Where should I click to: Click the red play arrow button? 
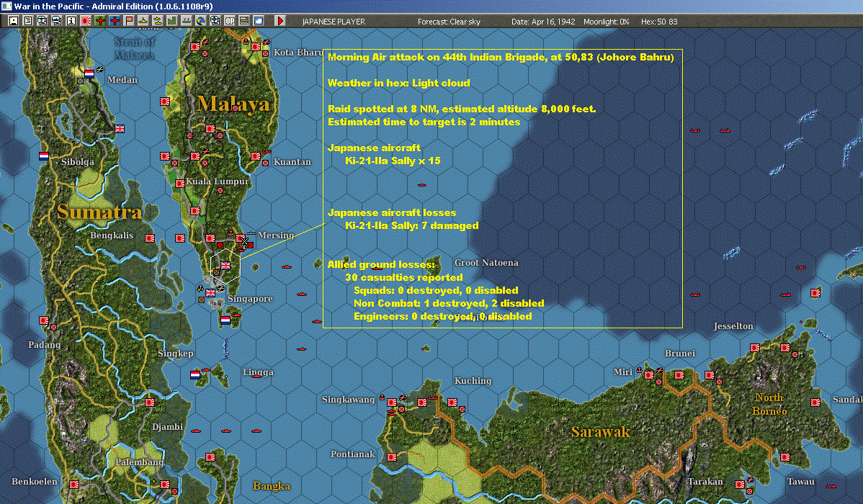pos(280,21)
